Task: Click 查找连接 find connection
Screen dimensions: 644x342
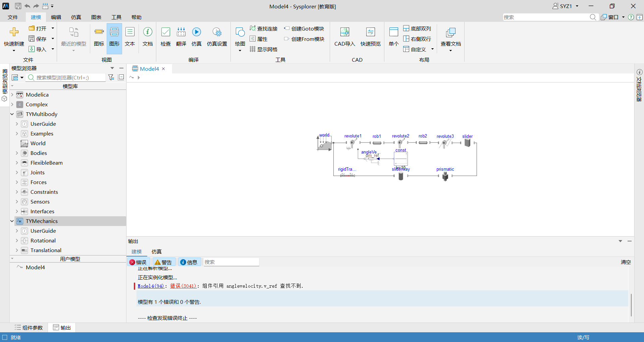Action: coord(264,28)
